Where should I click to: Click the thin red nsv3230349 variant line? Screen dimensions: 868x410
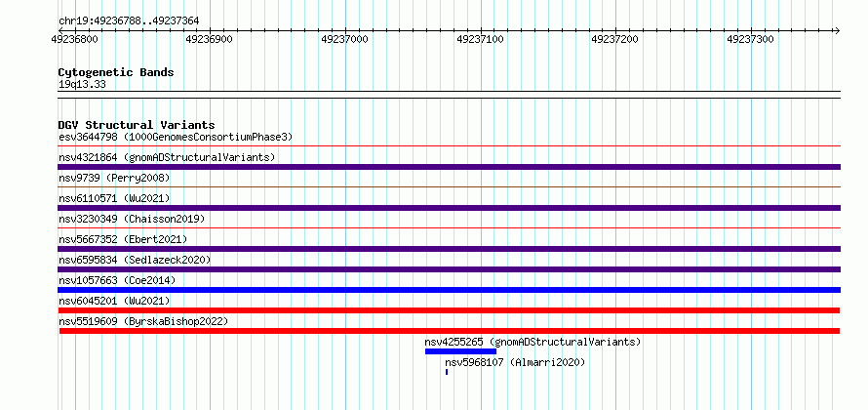click(449, 228)
